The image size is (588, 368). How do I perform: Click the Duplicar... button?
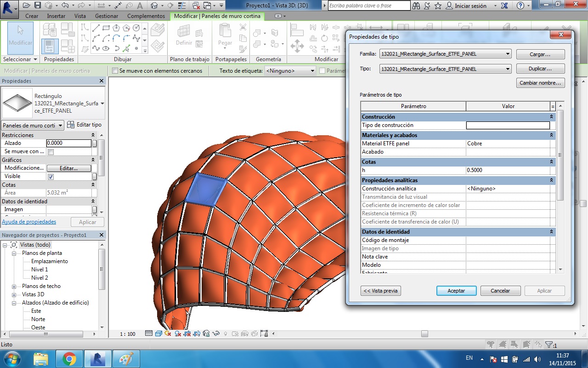[x=540, y=69]
